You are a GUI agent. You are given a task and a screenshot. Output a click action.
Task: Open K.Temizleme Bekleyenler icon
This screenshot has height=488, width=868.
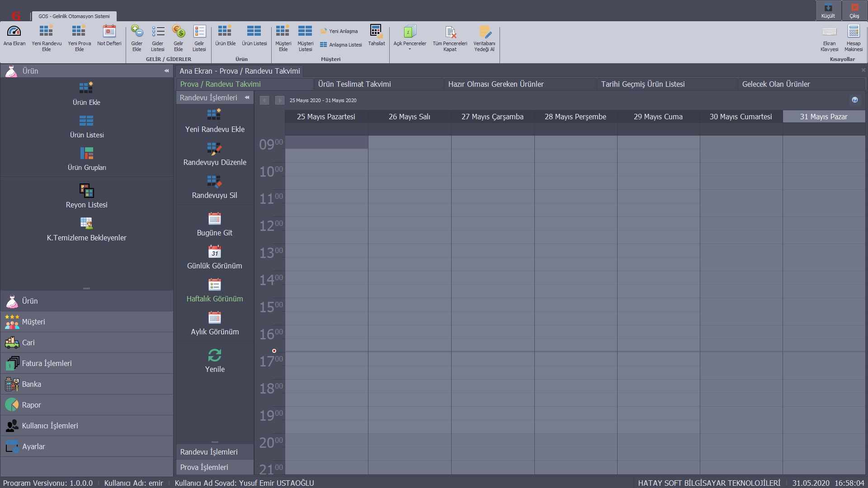point(86,224)
